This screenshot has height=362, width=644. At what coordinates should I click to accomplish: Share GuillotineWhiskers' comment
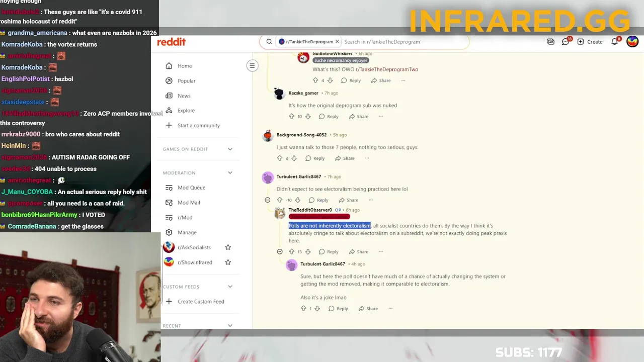381,80
